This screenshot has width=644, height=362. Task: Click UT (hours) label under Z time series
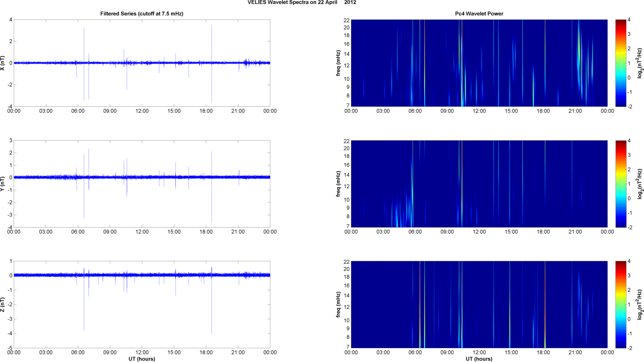click(x=142, y=359)
